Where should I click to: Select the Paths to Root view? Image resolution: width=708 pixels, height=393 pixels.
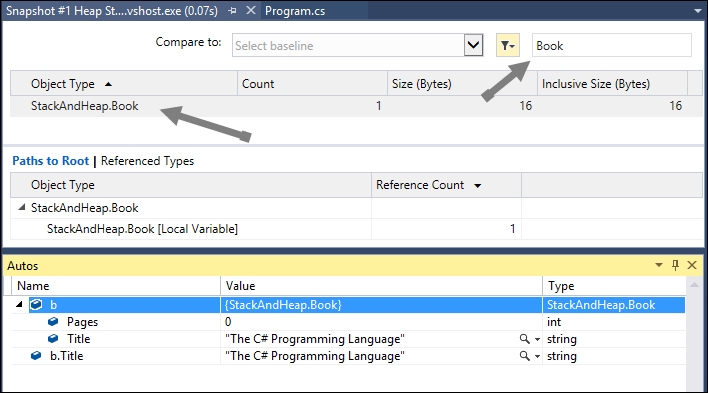coord(51,161)
